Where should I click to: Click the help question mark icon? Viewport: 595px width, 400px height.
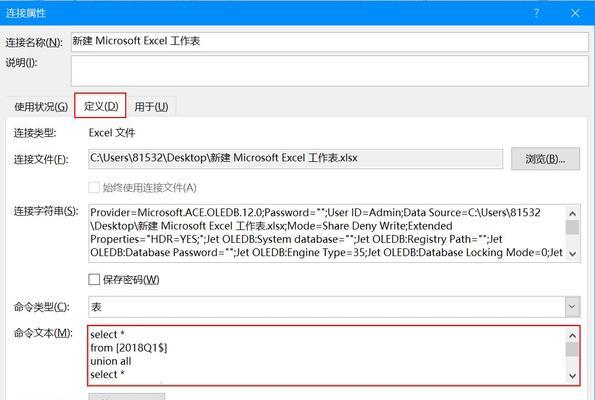tap(536, 13)
